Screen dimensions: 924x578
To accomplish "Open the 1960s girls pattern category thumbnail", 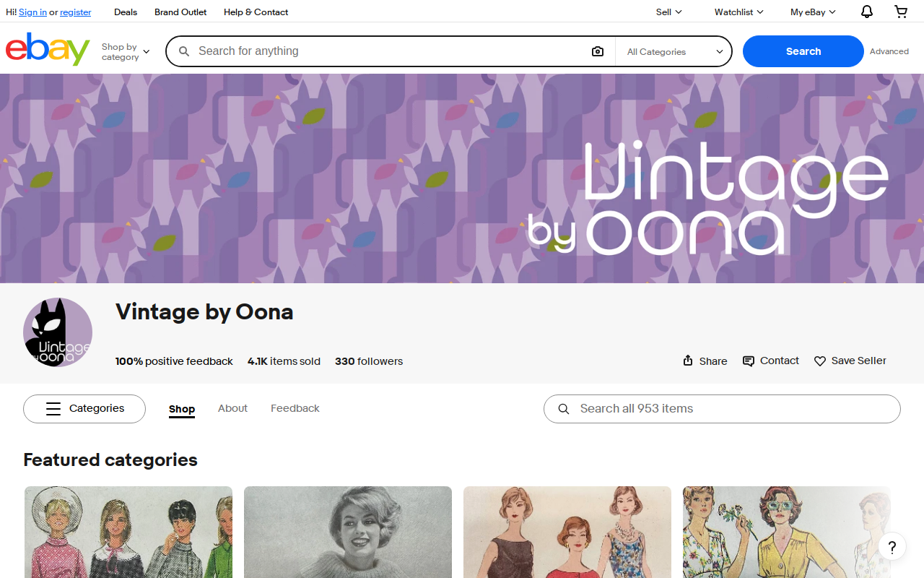I will click(128, 532).
